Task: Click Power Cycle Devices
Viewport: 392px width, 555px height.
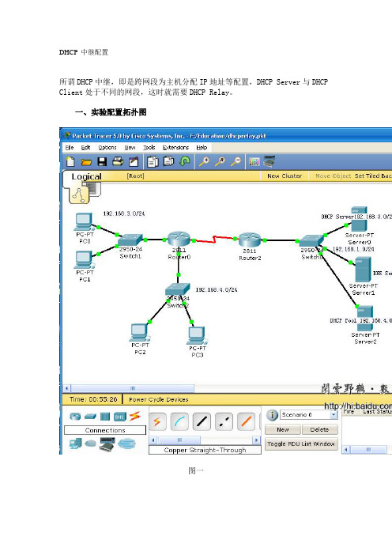Action: click(x=159, y=399)
